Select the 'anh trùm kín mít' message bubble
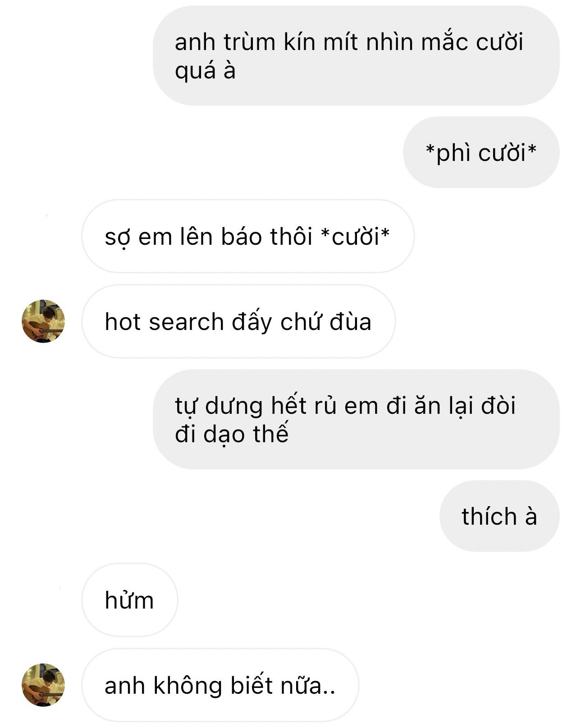Screen dimensions: 581x728 click(x=356, y=56)
